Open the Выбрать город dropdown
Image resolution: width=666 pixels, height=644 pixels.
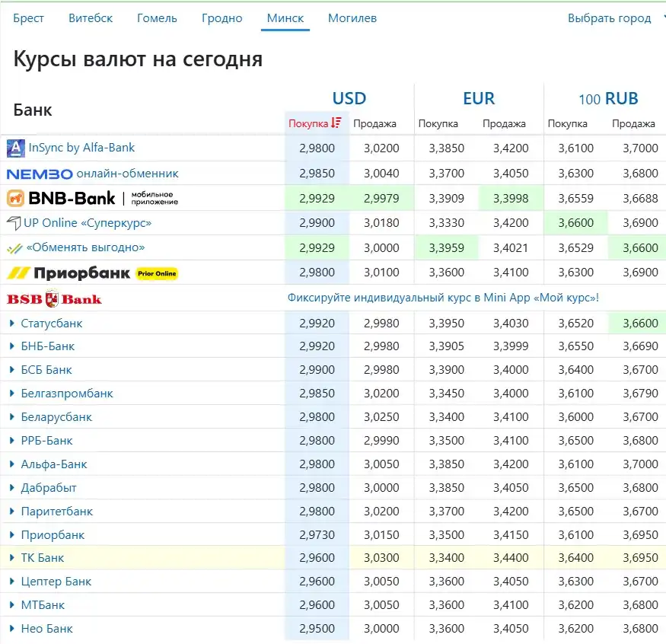coord(613,18)
